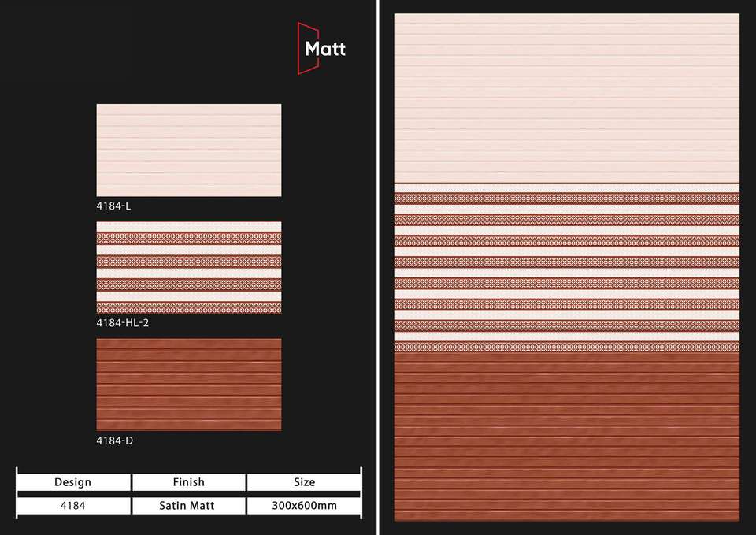
Task: Select the 4184-HL-2 striped highlighter tile thumbnail
Action: (189, 267)
